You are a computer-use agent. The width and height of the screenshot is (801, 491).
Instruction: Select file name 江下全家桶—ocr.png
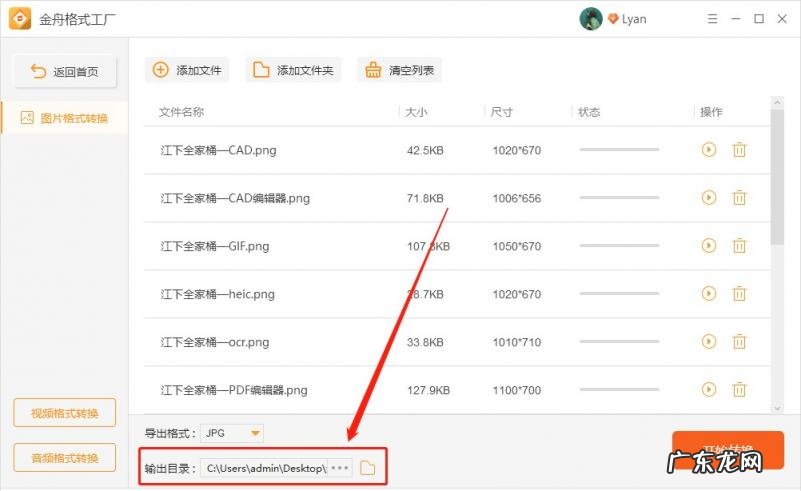(x=215, y=342)
